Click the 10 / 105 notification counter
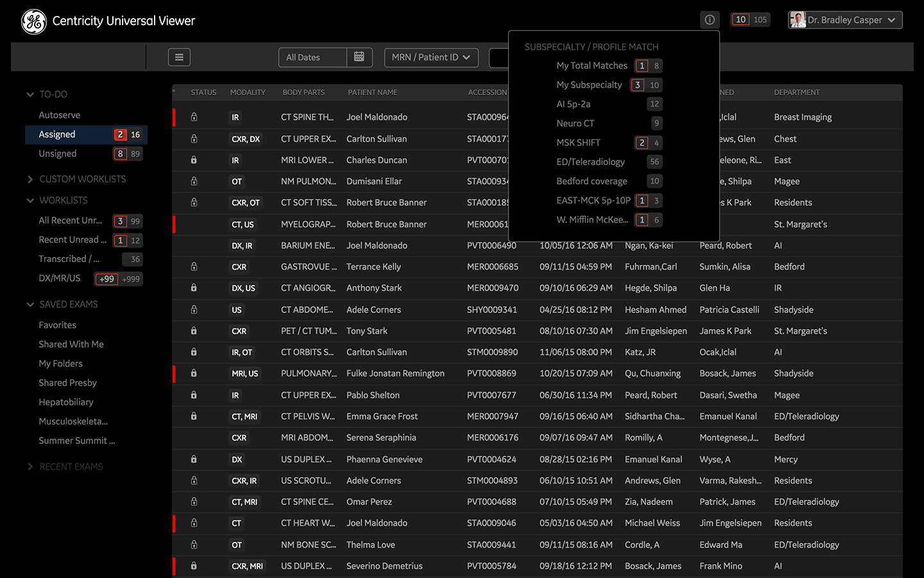This screenshot has width=924, height=578. tap(750, 20)
